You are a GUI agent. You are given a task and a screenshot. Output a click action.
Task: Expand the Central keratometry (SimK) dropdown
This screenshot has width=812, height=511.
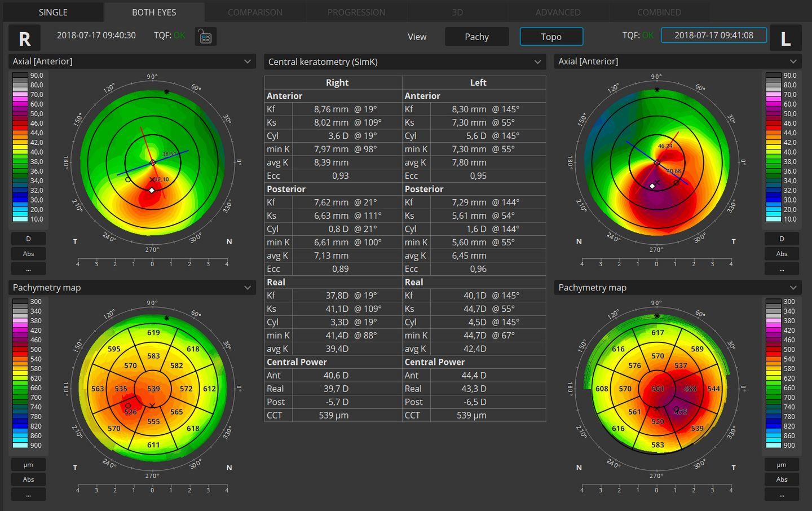pyautogui.click(x=537, y=62)
